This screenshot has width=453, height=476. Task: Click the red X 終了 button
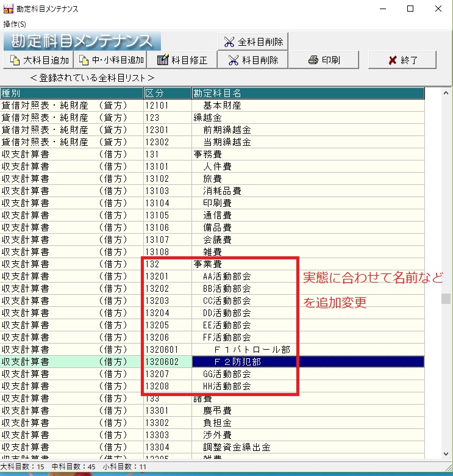click(402, 60)
